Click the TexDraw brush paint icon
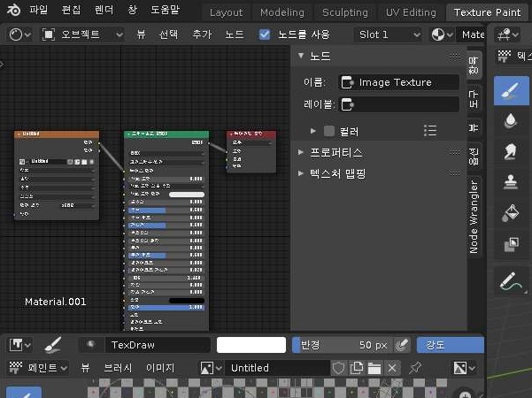This screenshot has width=532, height=398. 53,345
